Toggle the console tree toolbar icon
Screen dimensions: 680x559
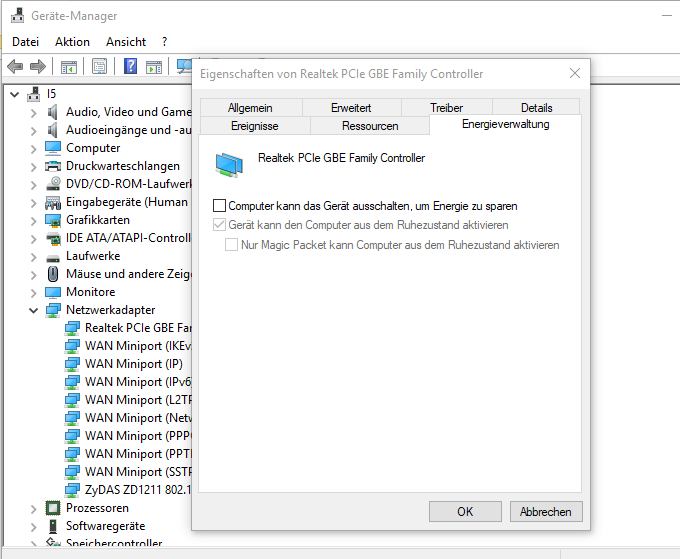pos(69,67)
